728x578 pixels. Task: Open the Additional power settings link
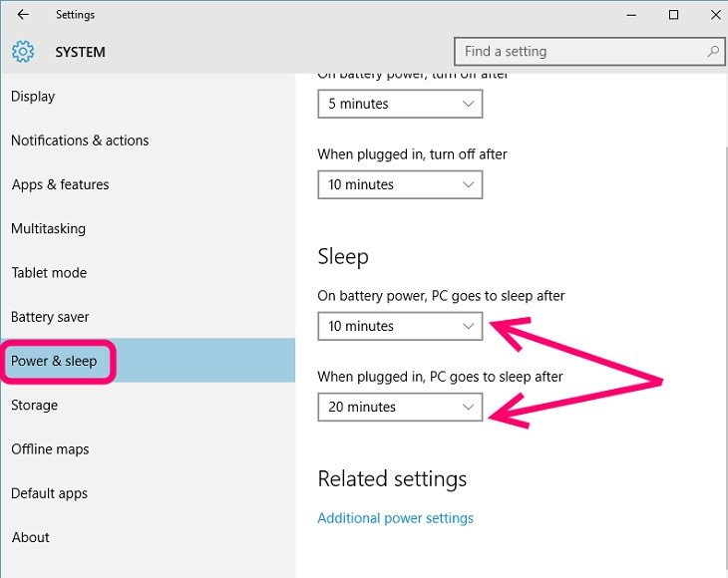(x=395, y=518)
